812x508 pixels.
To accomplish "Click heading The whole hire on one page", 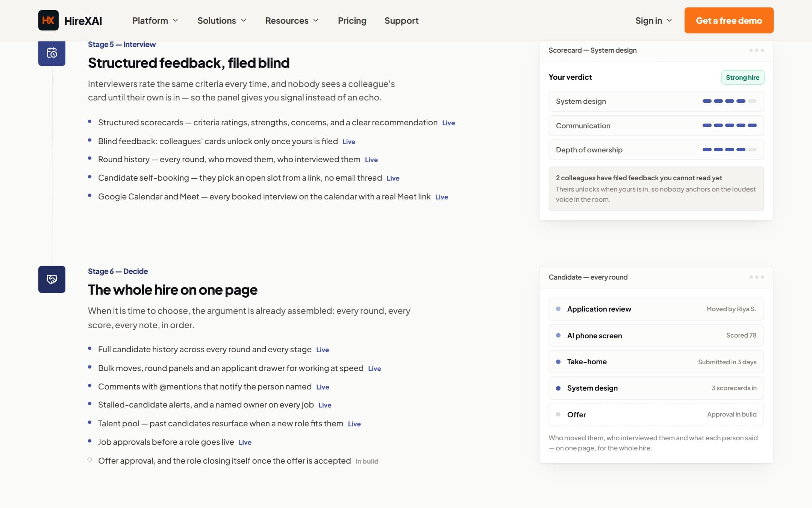I will (173, 290).
